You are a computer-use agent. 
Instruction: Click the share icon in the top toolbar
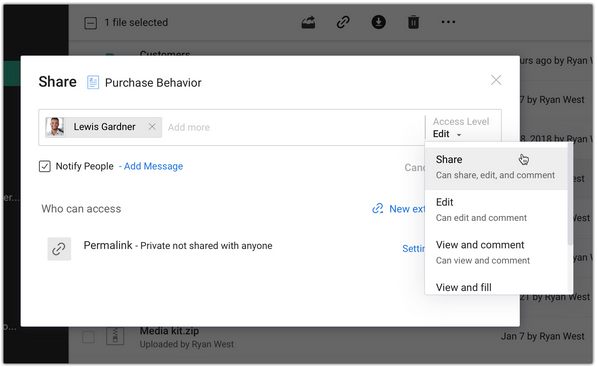[308, 22]
